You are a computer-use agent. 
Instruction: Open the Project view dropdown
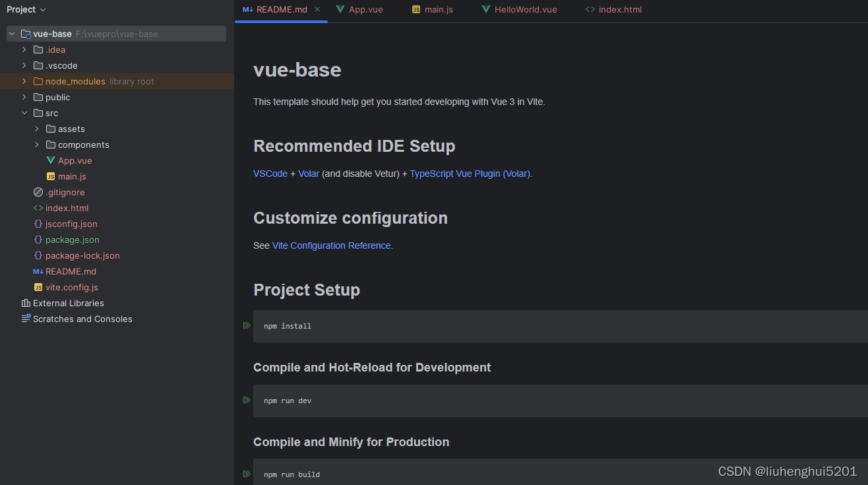(x=26, y=9)
